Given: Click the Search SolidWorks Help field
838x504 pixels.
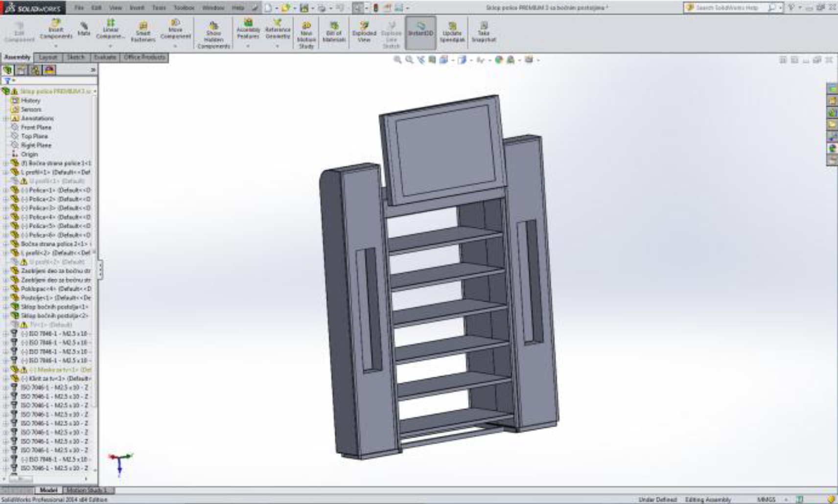Looking at the screenshot, I should coord(727,8).
